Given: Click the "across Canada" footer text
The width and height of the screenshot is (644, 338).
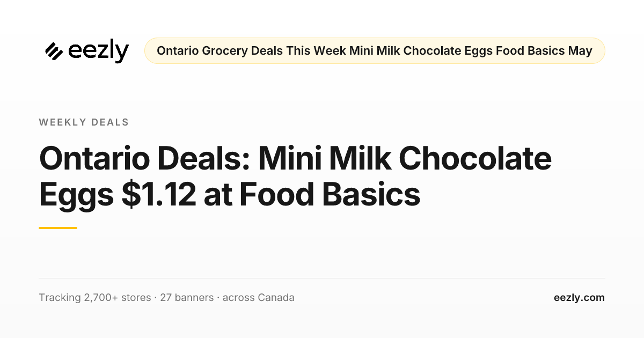Looking at the screenshot, I should 258,297.
